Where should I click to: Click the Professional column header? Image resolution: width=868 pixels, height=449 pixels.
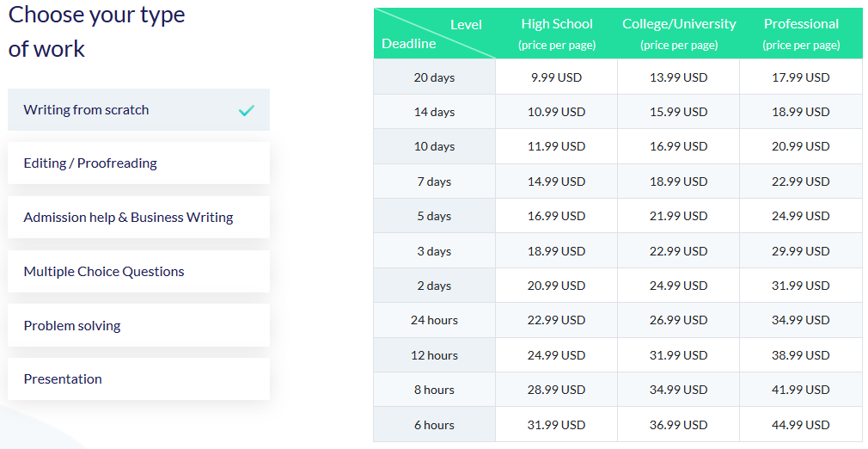(801, 34)
